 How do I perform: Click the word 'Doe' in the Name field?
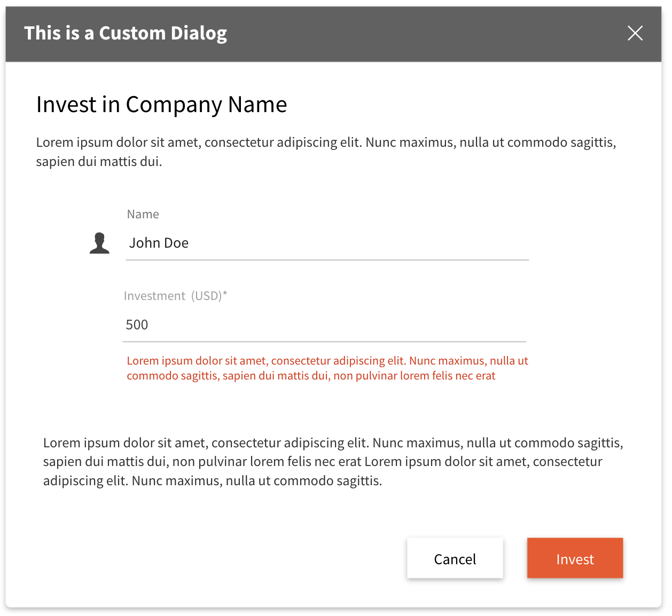click(176, 243)
